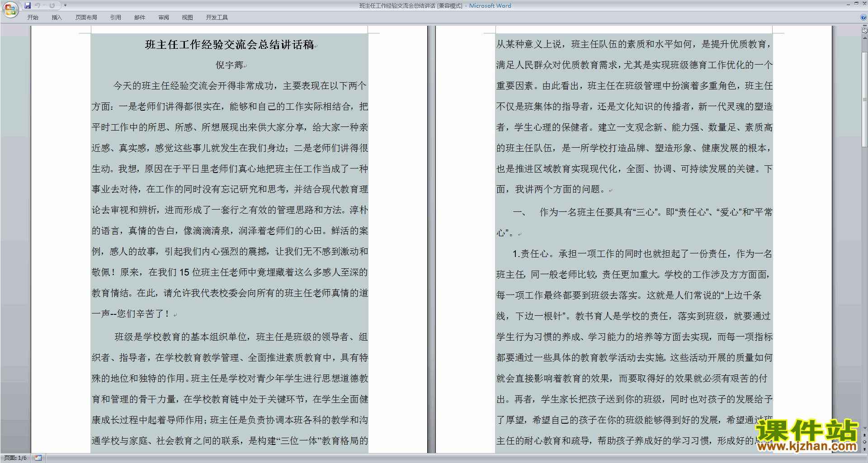Restore down the Word window

(x=856, y=4)
